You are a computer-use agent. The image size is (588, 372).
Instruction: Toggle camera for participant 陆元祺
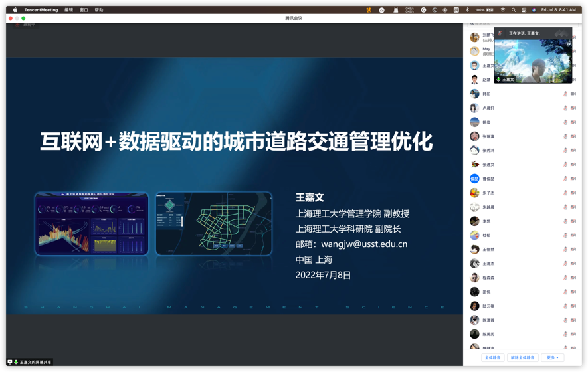click(x=573, y=306)
